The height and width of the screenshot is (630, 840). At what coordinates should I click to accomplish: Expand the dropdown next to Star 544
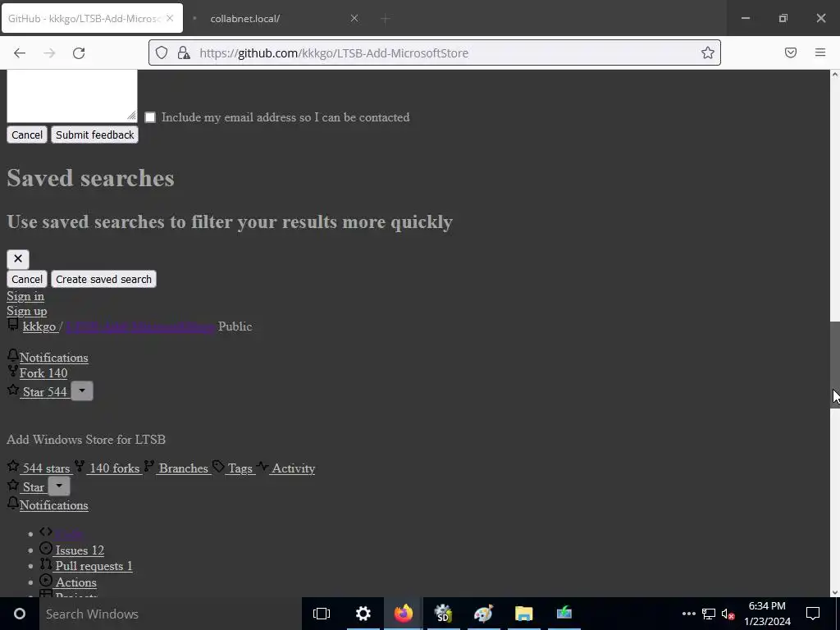82,391
